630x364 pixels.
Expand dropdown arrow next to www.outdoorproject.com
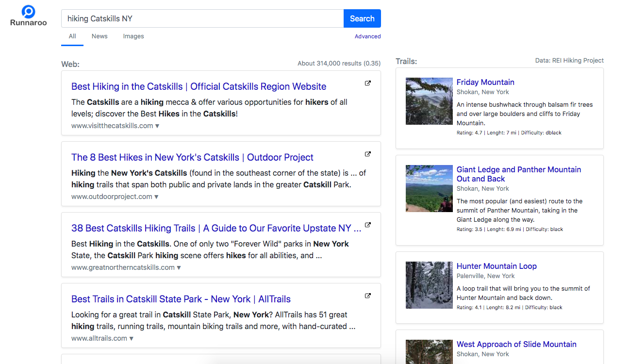(156, 197)
